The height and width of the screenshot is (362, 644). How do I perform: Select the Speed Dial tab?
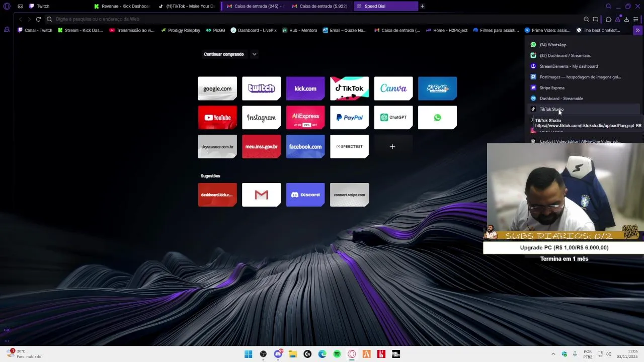coord(386,6)
